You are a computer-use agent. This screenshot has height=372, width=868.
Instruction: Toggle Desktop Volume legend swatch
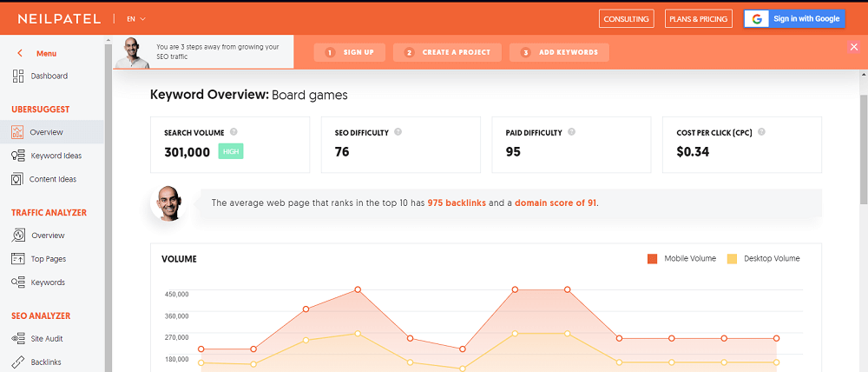733,259
